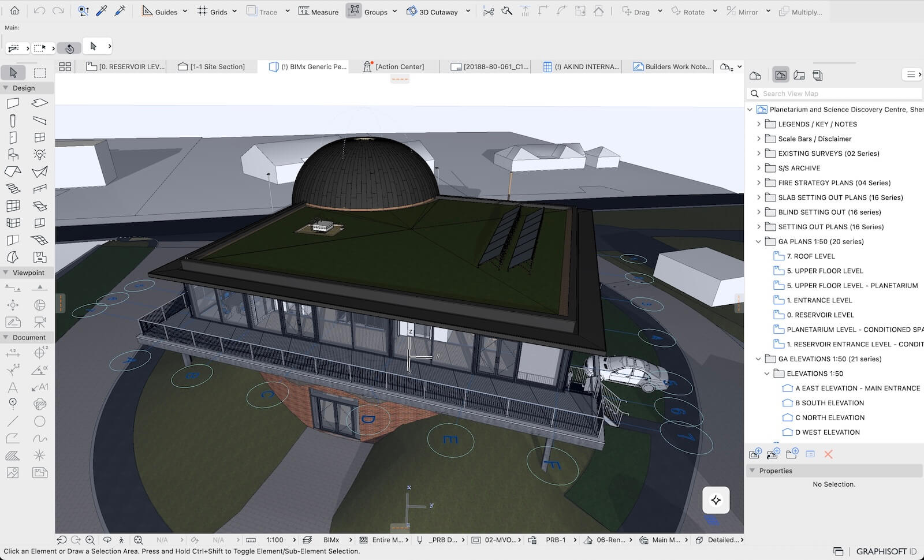Switch navigator to Project Map icon
924x560 pixels.
tap(755, 75)
